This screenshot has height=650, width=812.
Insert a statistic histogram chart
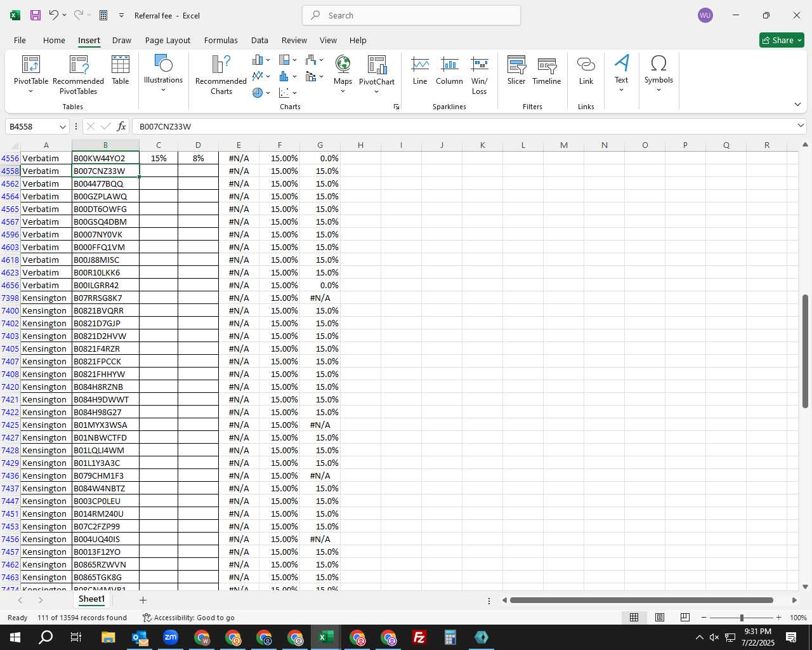coord(288,76)
